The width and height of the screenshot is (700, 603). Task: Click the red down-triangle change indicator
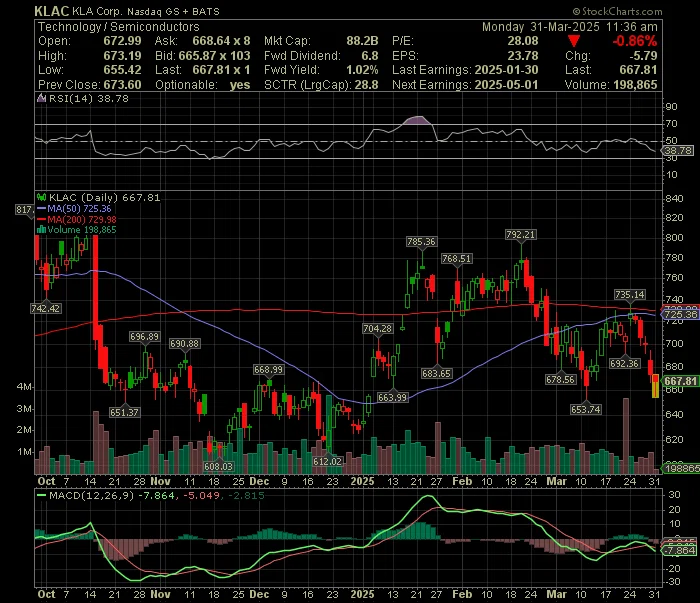coord(574,42)
